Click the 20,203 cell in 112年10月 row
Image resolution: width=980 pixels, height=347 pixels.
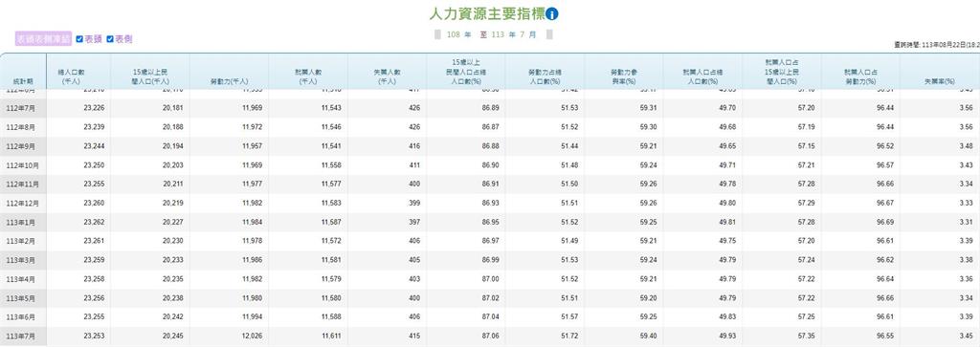[173, 165]
